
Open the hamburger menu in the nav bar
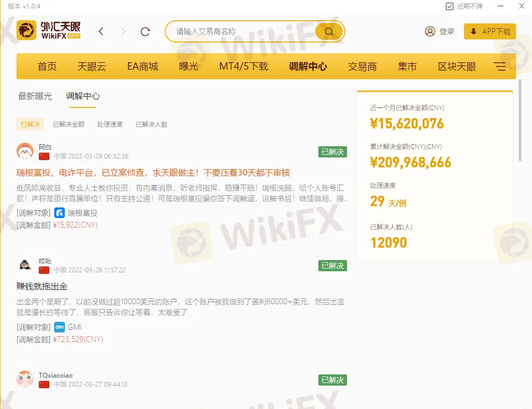[500, 66]
